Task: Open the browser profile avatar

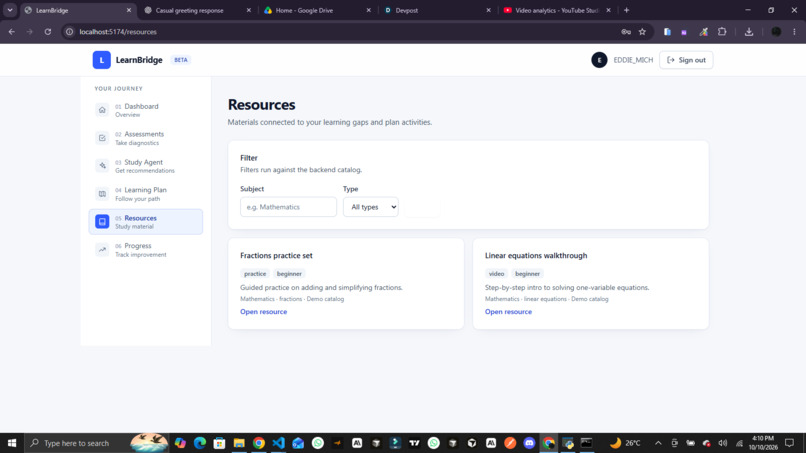Action: pyautogui.click(x=776, y=31)
